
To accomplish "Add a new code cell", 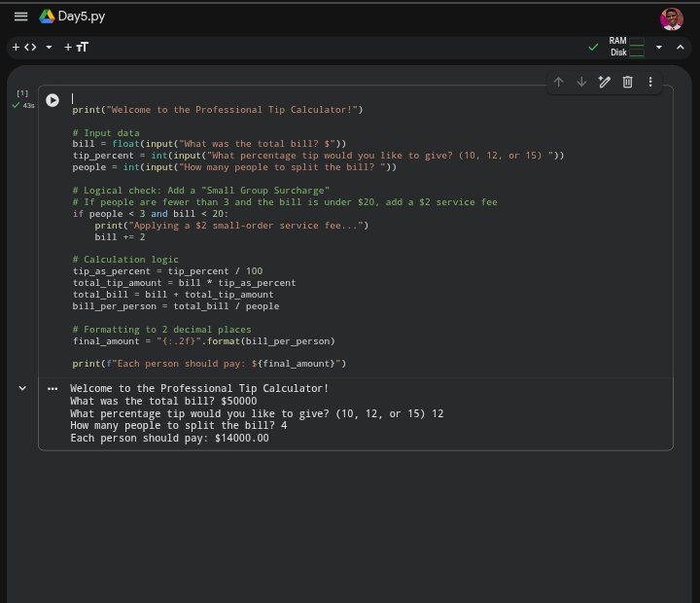I will [x=23, y=47].
